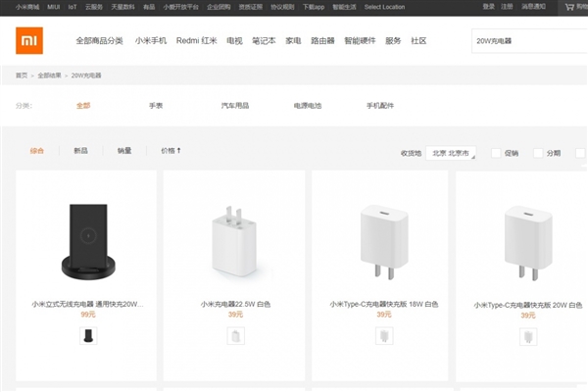This screenshot has height=392, width=588.
Task: Open the wireless charging stand product image
Action: coord(88,242)
